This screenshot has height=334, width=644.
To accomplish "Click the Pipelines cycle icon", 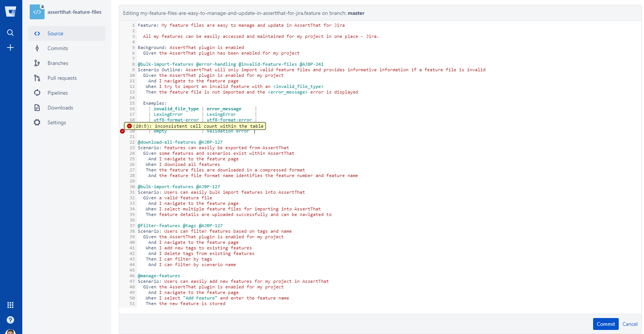I will point(37,93).
